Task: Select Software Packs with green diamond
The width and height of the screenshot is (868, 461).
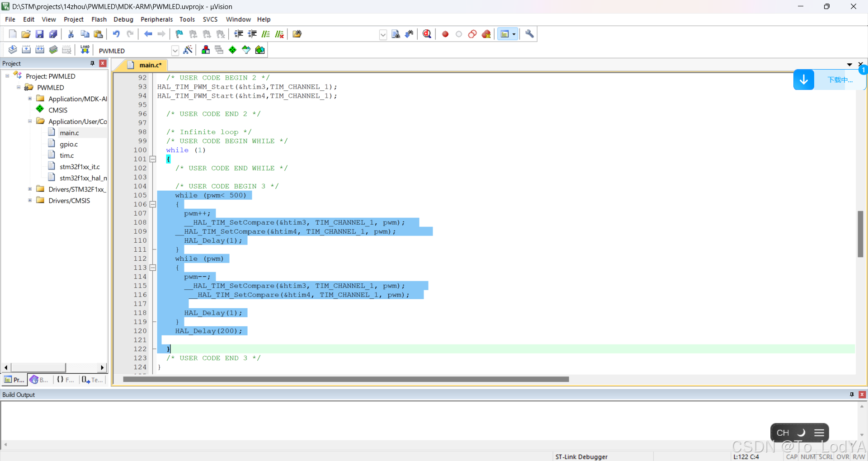Action: [233, 50]
